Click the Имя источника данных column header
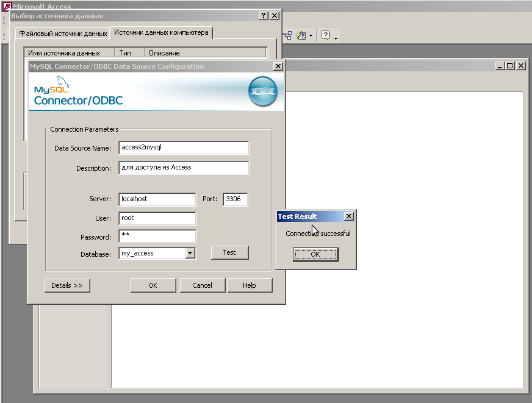 pyautogui.click(x=69, y=53)
